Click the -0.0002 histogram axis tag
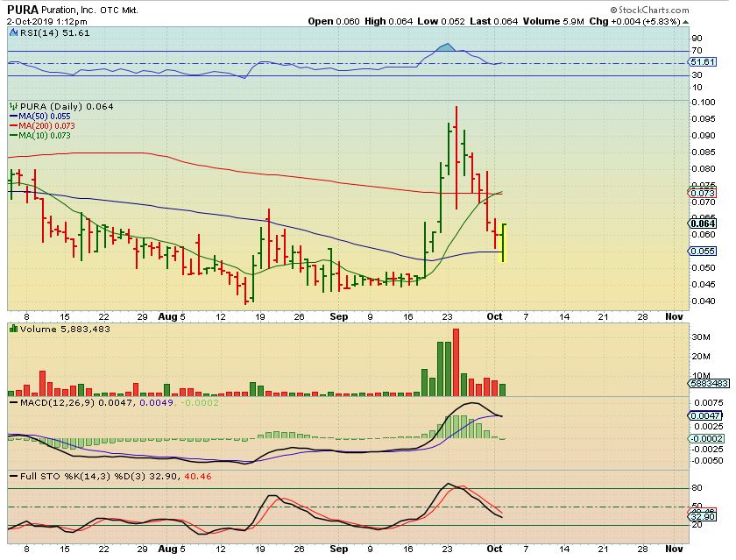The width and height of the screenshot is (736, 560). click(706, 438)
